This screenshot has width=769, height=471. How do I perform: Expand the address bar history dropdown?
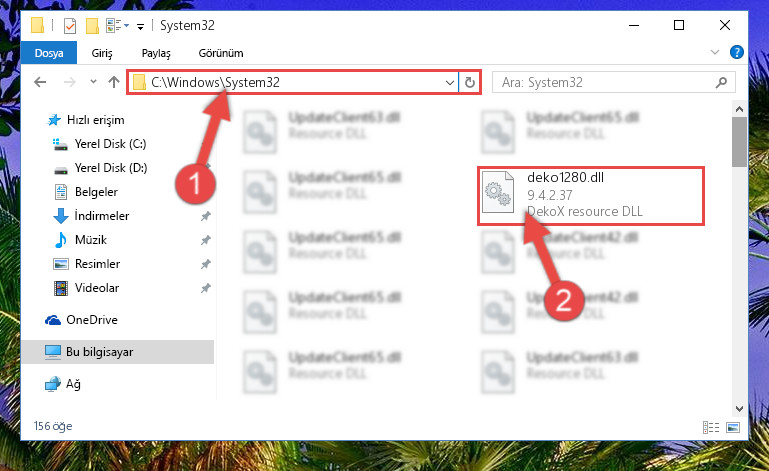pyautogui.click(x=449, y=82)
